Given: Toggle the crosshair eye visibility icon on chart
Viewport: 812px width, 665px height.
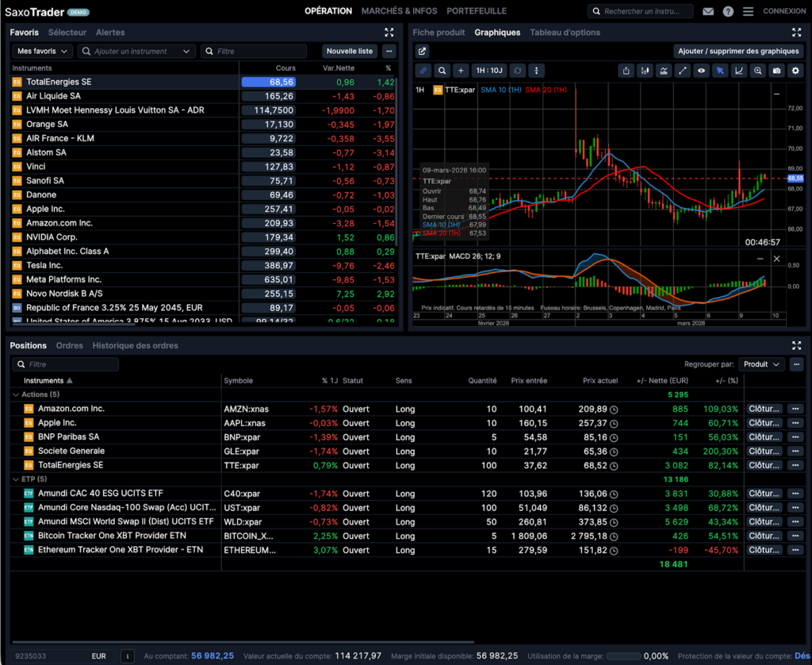Looking at the screenshot, I should [x=701, y=71].
